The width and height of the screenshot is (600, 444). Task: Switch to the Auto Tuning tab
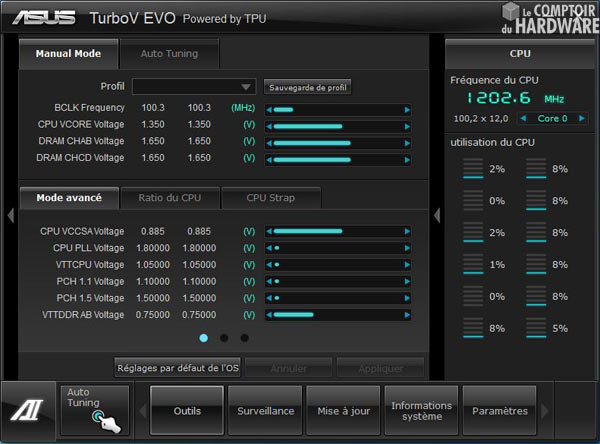tap(169, 54)
